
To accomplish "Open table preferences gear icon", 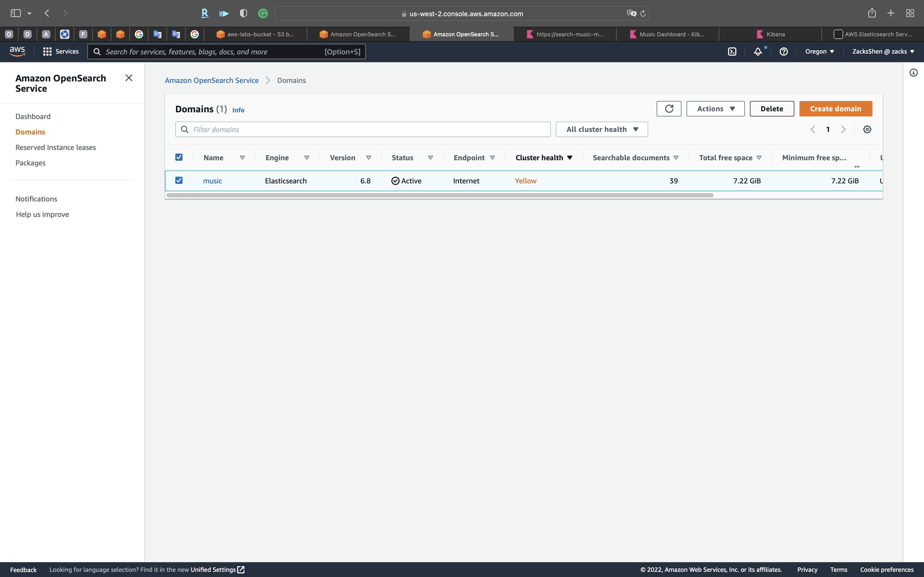I will click(867, 129).
